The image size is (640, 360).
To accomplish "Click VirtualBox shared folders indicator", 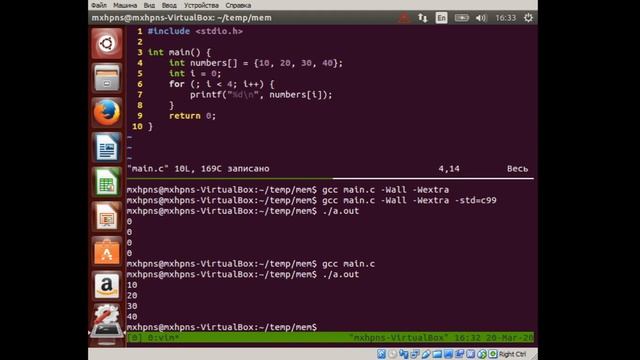I will coord(437,354).
